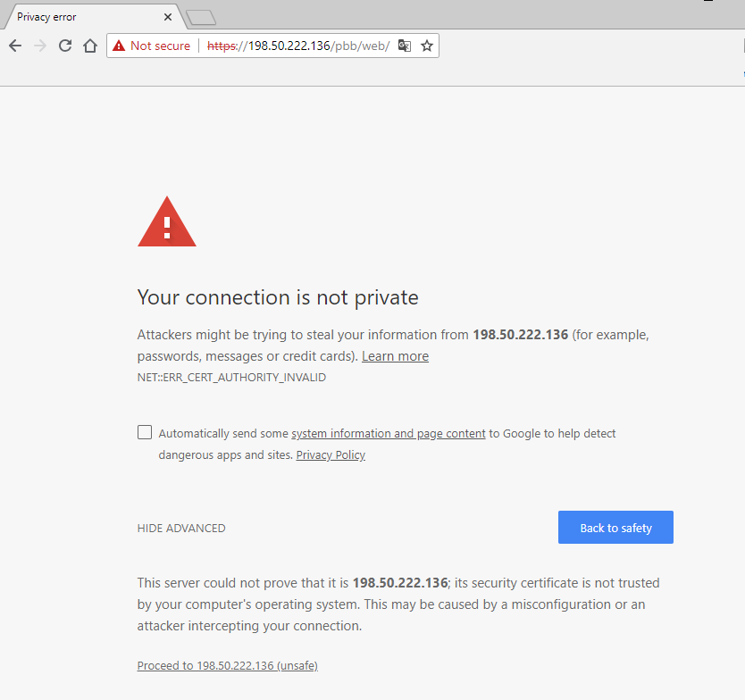Image resolution: width=745 pixels, height=700 pixels.
Task: Close the Privacy error tab
Action: pos(168,17)
